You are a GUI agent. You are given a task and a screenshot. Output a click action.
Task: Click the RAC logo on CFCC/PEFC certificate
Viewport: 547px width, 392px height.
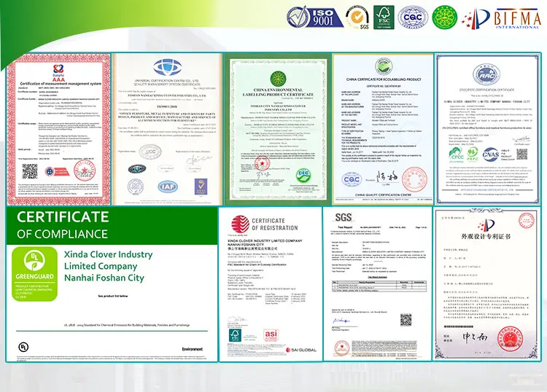486,74
